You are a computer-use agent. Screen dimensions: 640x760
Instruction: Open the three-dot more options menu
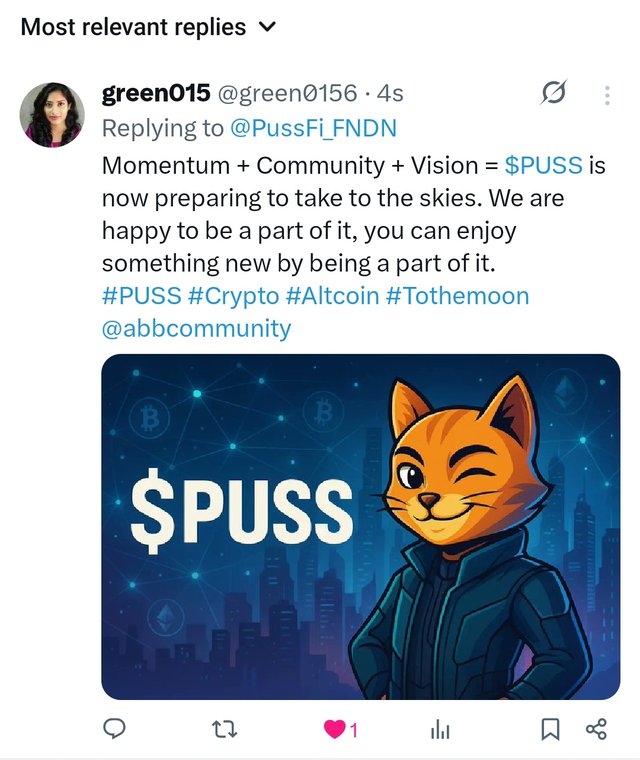[607, 95]
